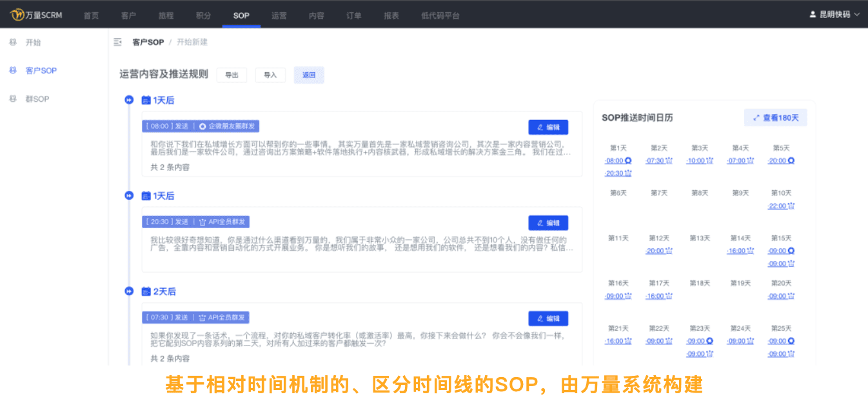Screen dimensions: 868x419
Task: Open the 客户 navigation tab
Action: [x=129, y=15]
